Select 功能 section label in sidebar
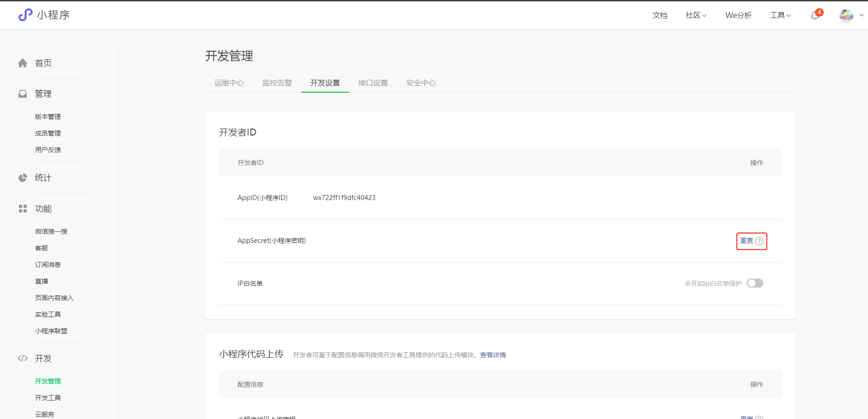The width and height of the screenshot is (868, 419). tap(43, 209)
